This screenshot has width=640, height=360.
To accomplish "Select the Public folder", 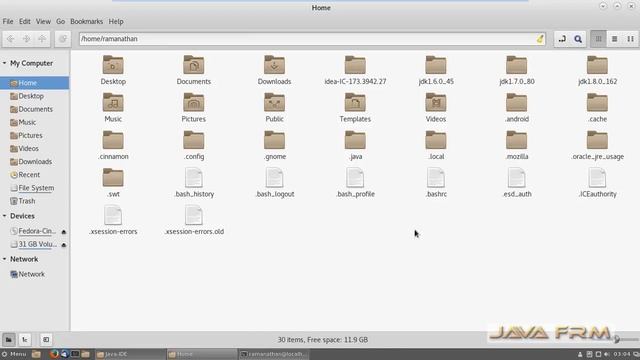I will pos(274,108).
